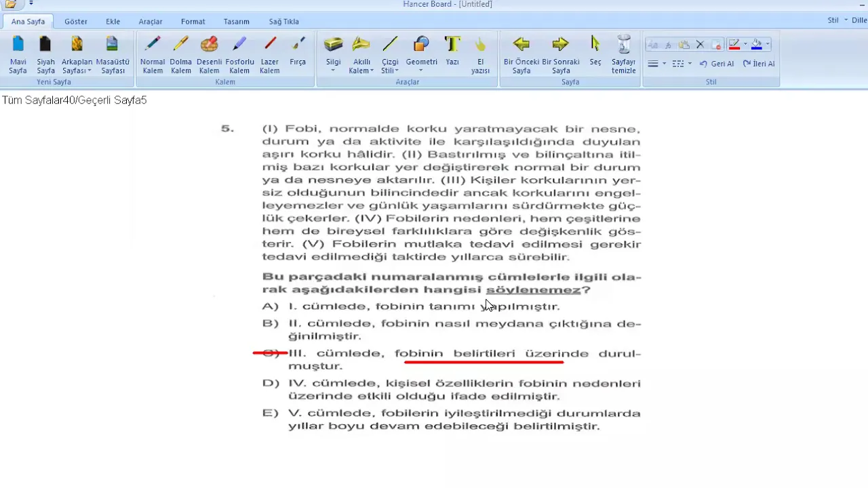Click the paste clipboard icon in Stil group
The height and width of the screenshot is (488, 868).
click(684, 45)
